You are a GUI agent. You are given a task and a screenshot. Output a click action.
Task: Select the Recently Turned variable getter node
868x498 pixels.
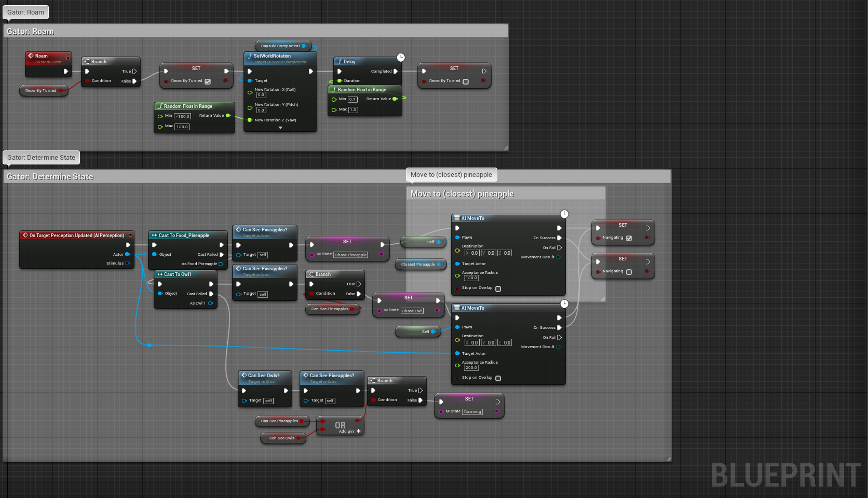pos(44,90)
